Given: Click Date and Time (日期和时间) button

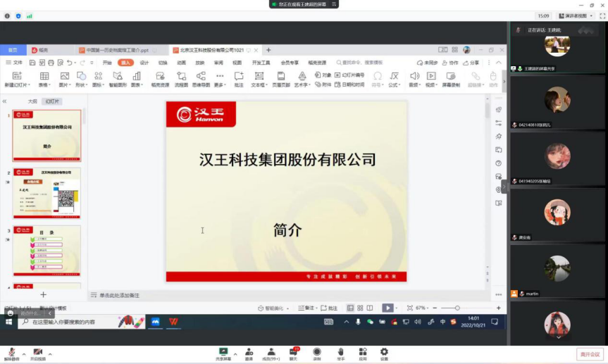Looking at the screenshot, I should 349,84.
